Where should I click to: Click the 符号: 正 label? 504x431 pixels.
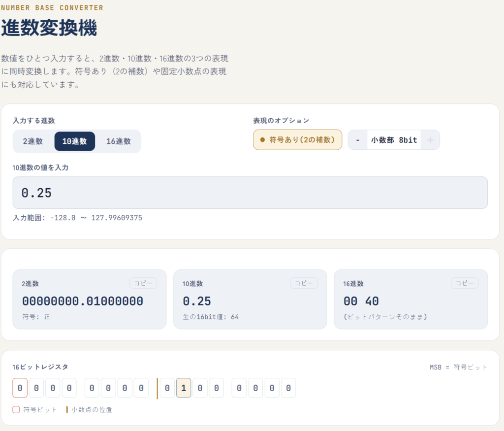[x=36, y=317]
